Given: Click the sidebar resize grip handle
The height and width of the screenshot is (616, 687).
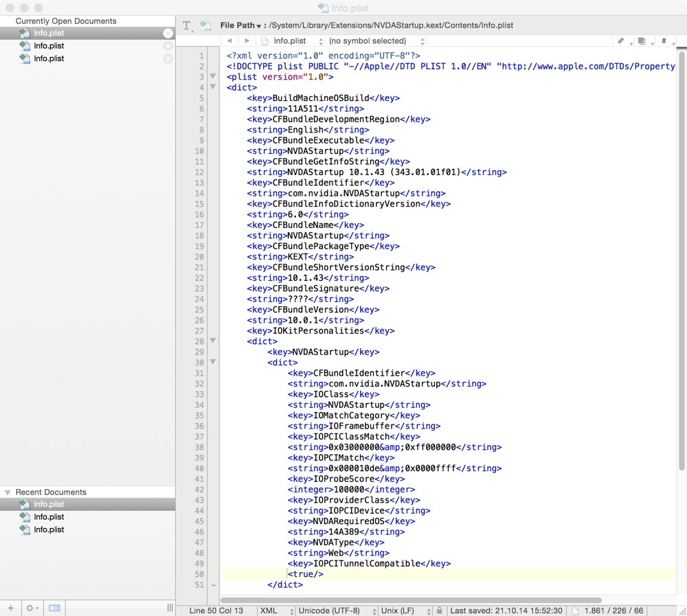Looking at the screenshot, I should click(170, 608).
